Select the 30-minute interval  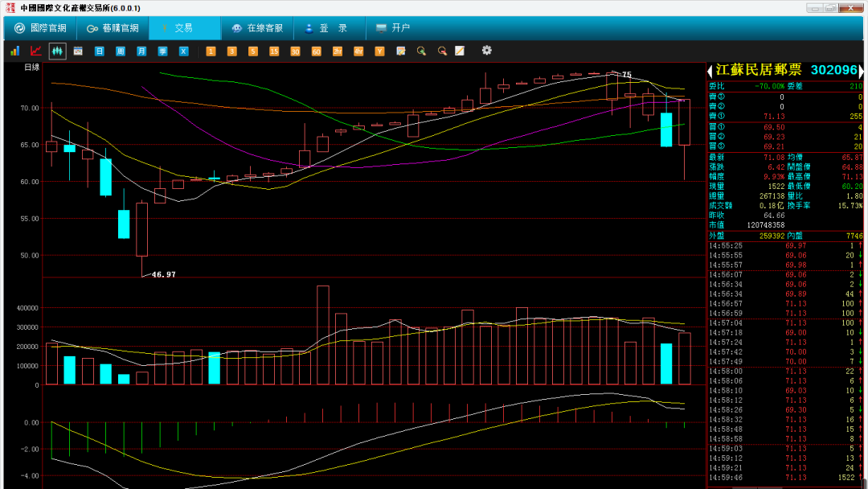(x=295, y=51)
